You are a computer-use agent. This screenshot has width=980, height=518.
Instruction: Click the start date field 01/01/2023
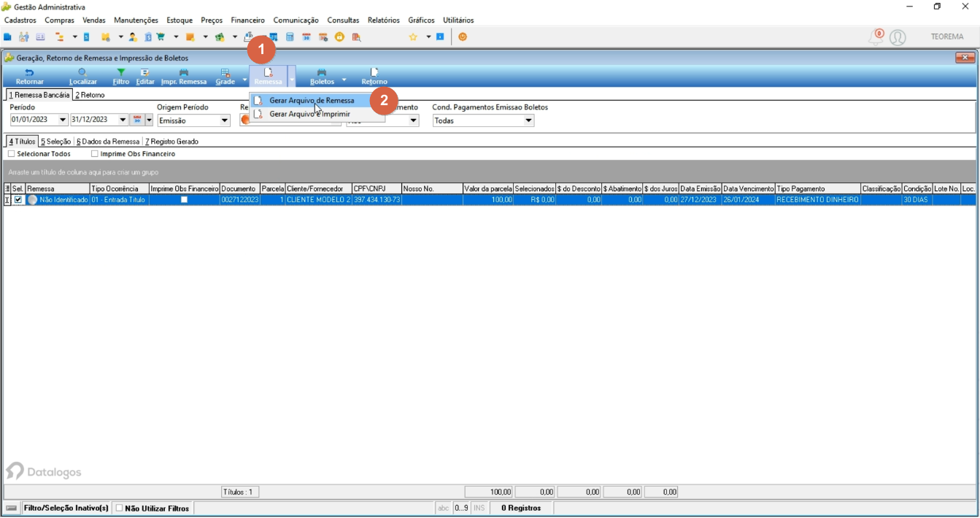(x=34, y=120)
